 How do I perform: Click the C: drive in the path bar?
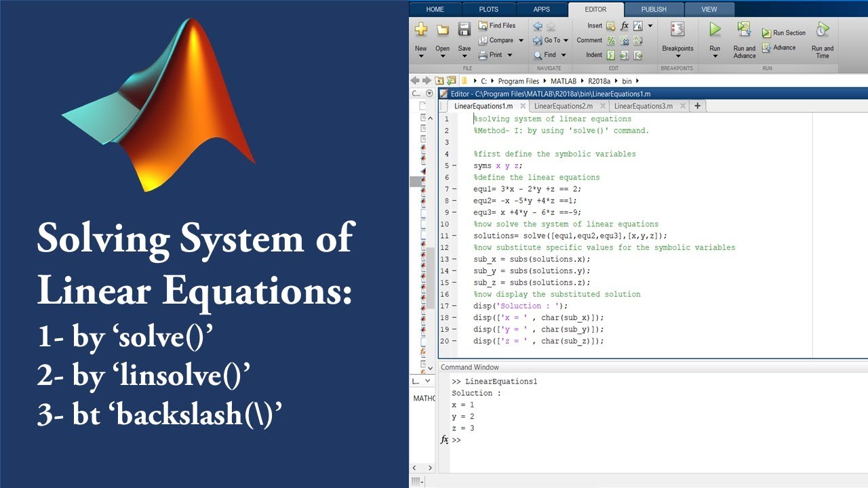[x=484, y=81]
